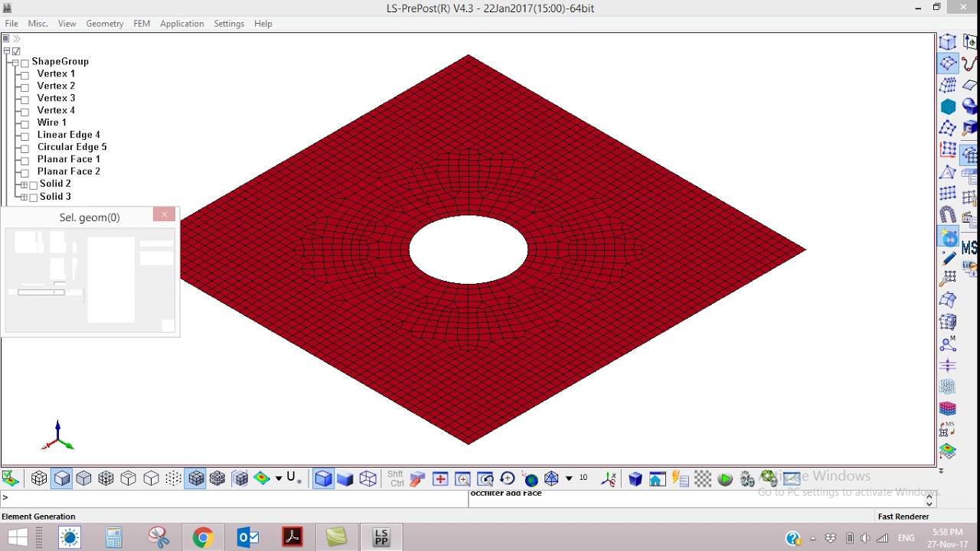Check the Circular Edge 5 checkbox

25,148
